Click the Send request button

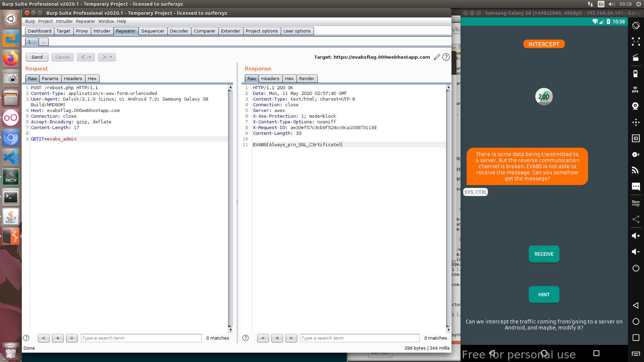(37, 57)
